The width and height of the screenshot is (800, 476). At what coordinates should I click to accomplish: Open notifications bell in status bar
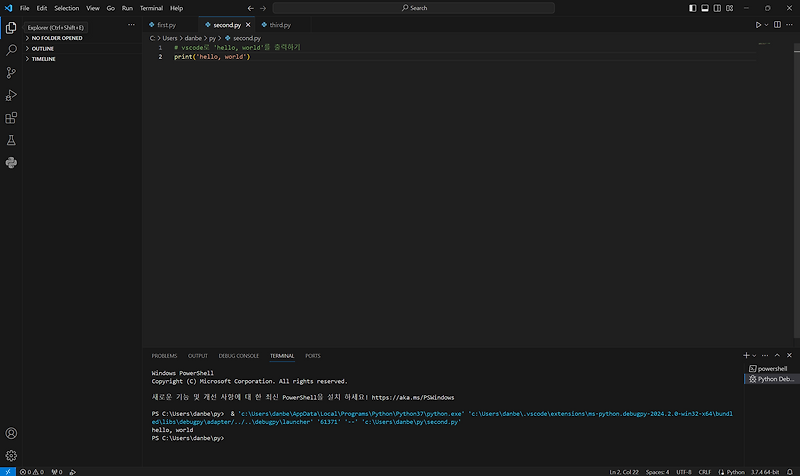click(x=790, y=472)
